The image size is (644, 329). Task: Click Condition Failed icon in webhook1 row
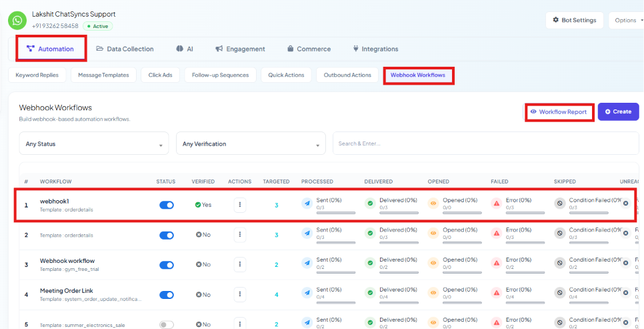(560, 203)
